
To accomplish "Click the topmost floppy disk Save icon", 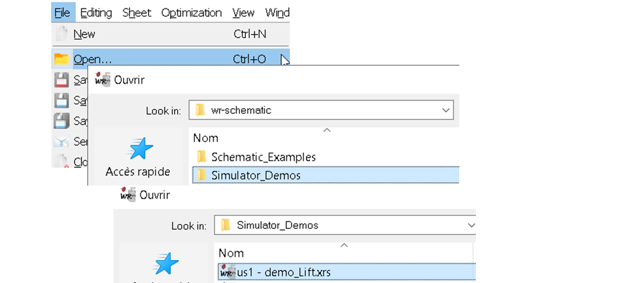I will (x=62, y=80).
